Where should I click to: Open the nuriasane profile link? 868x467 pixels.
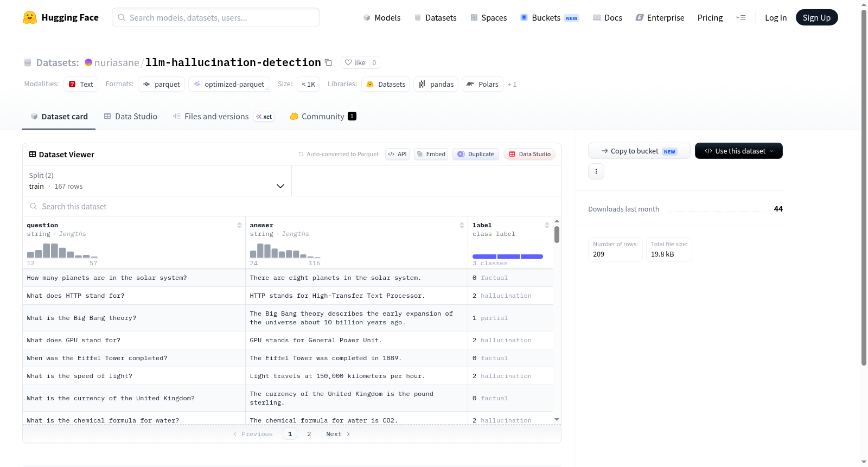pos(117,62)
